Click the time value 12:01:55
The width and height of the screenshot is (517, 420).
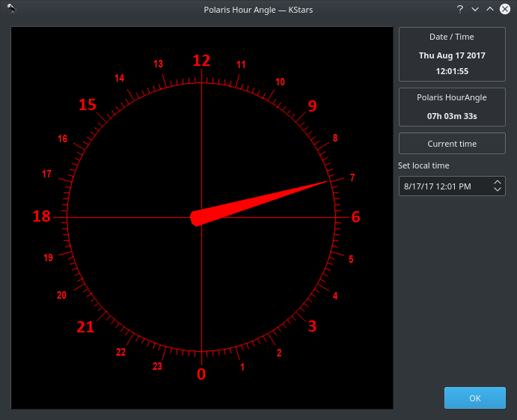click(x=452, y=71)
